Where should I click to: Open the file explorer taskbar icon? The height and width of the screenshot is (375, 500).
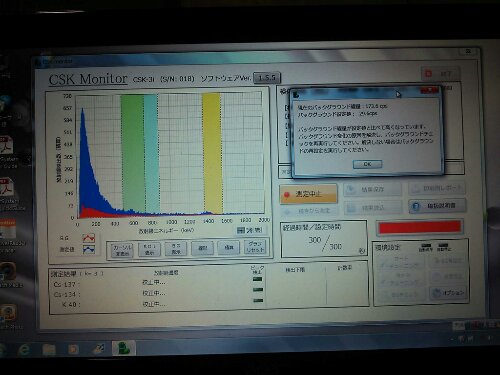tap(49, 349)
